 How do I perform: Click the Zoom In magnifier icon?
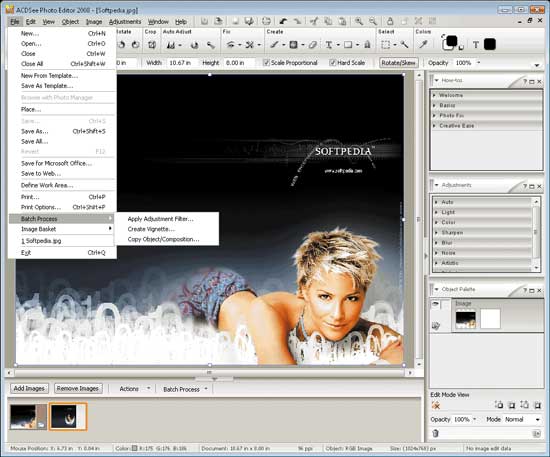coord(358,21)
